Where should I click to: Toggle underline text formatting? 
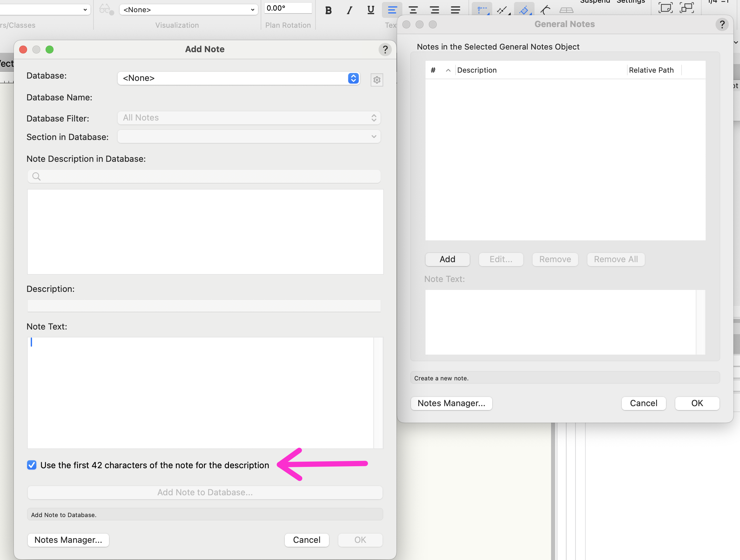[371, 10]
